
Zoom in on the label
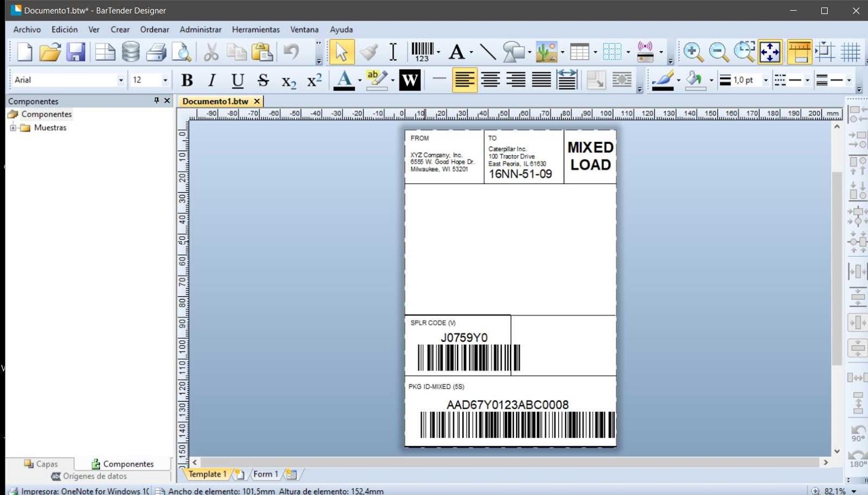pos(693,52)
